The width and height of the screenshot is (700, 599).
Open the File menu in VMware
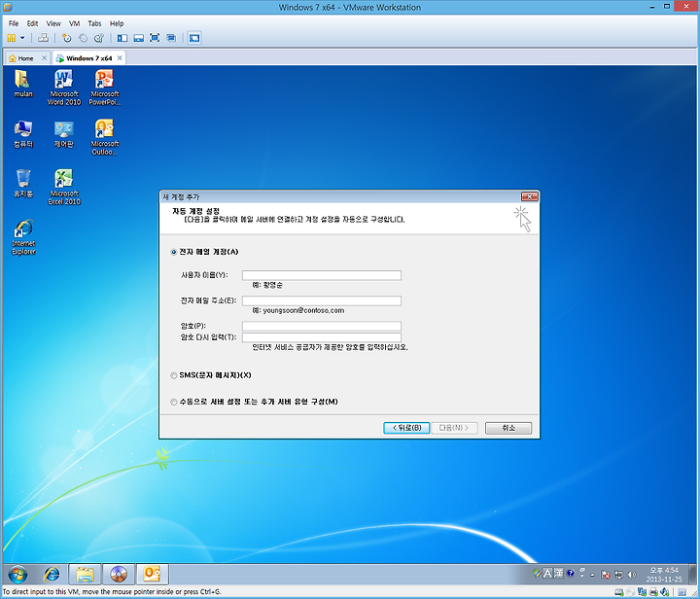click(14, 23)
